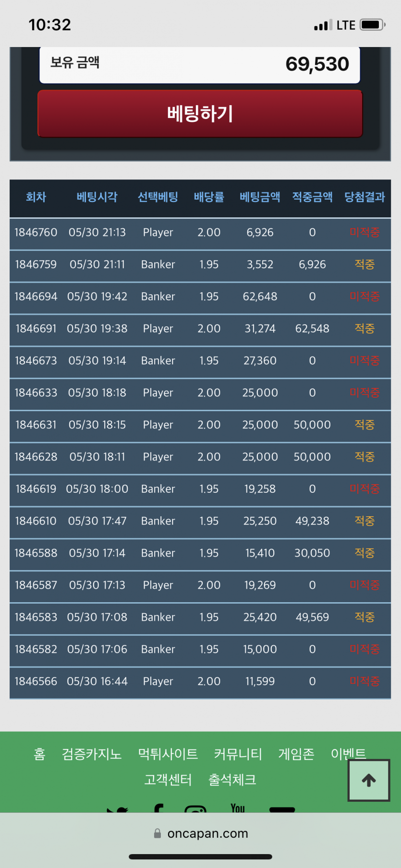Open the 먹튀사이트 menu item
Viewport: 401px width, 868px height.
point(168,754)
